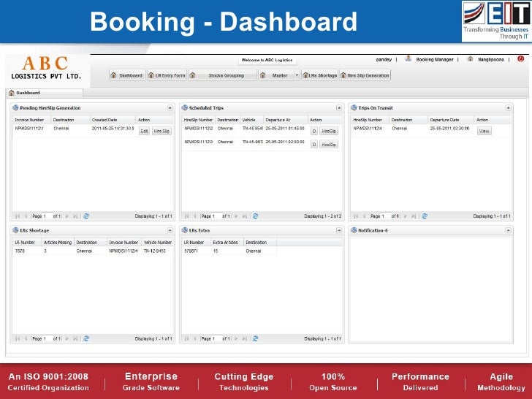Click D button for NPMDS\1112\2 trip

[314, 131]
